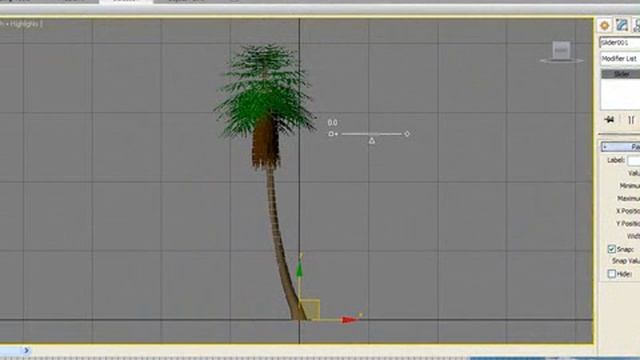Click the 0.0 value label above slider
Image resolution: width=640 pixels, height=360 pixels.
[332, 122]
